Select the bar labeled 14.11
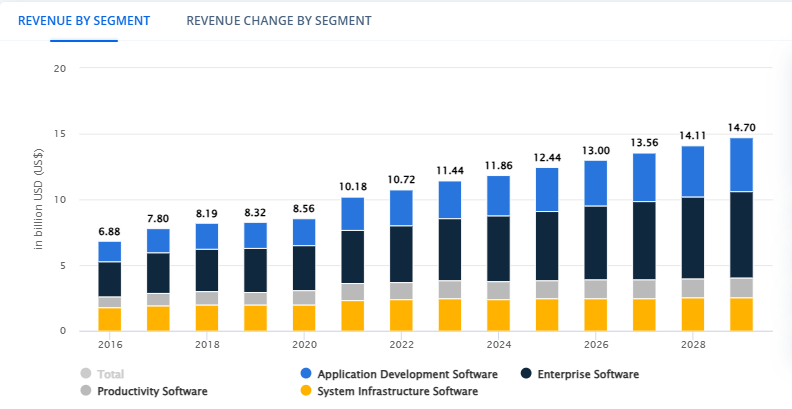The width and height of the screenshot is (792, 409). pos(692,238)
